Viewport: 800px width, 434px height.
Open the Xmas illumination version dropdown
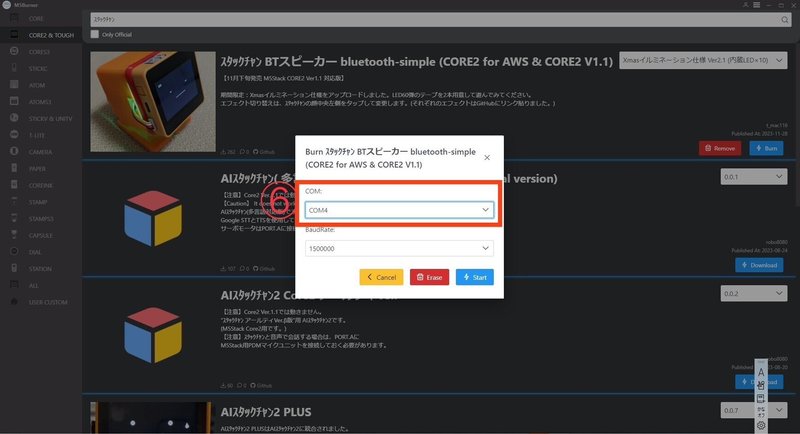pyautogui.click(x=703, y=60)
